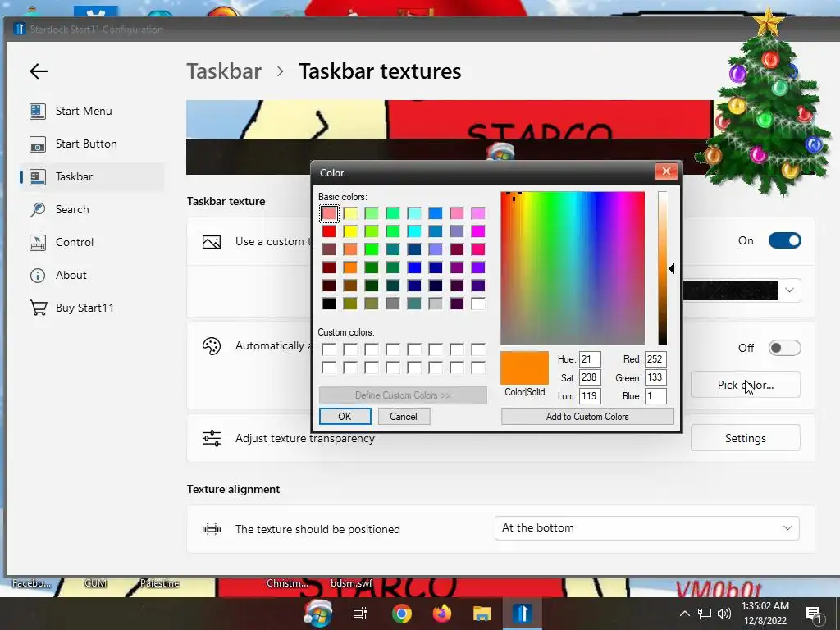Click the network tray icon

click(705, 614)
